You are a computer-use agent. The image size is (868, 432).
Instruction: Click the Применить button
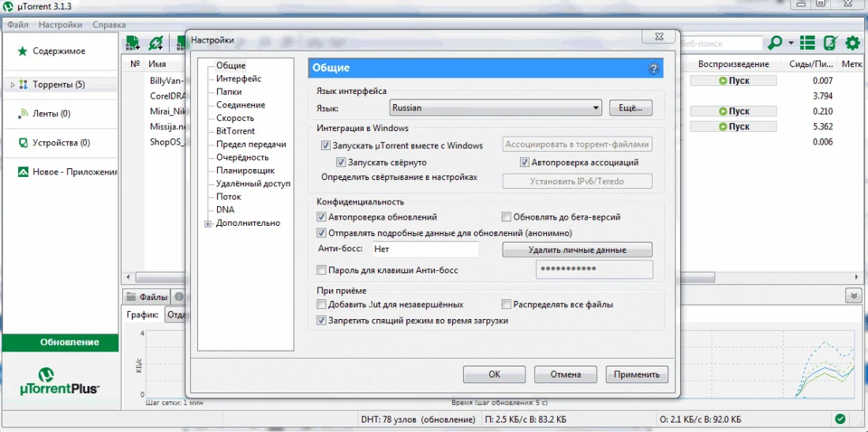click(637, 374)
